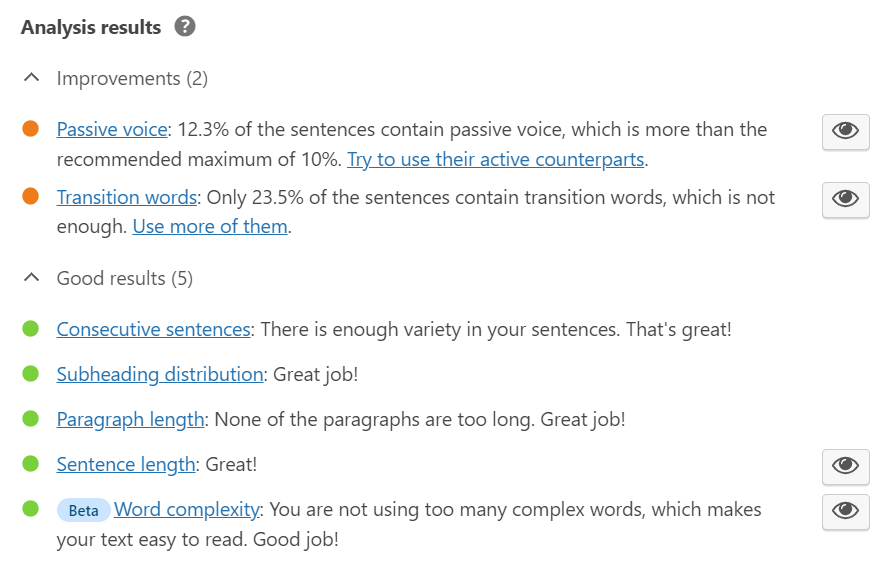Toggle the eye icon for Passive voice
The width and height of the screenshot is (891, 575).
(x=845, y=131)
